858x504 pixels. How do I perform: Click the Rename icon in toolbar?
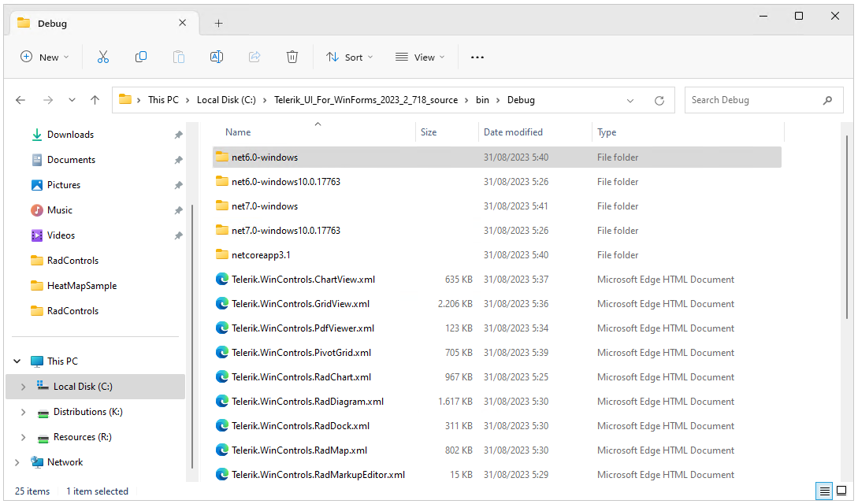pos(217,57)
